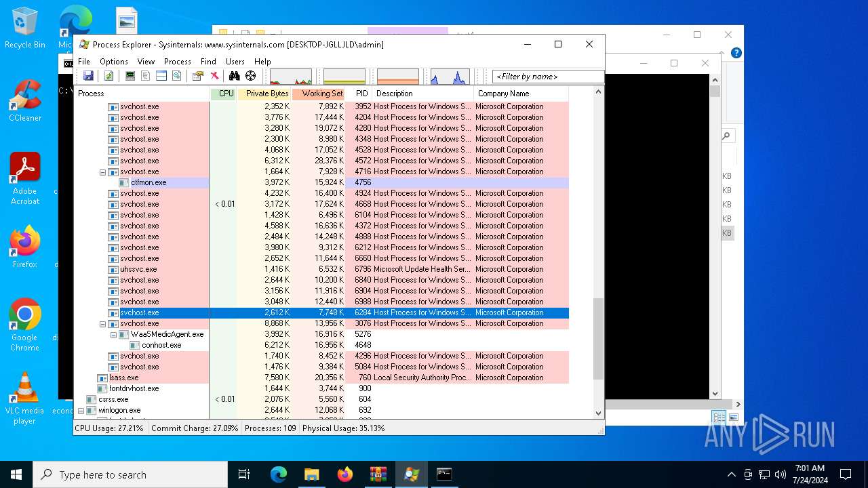Click the highlighted svchost.exe PID 6284 row
The height and width of the screenshot is (488, 868).
321,312
